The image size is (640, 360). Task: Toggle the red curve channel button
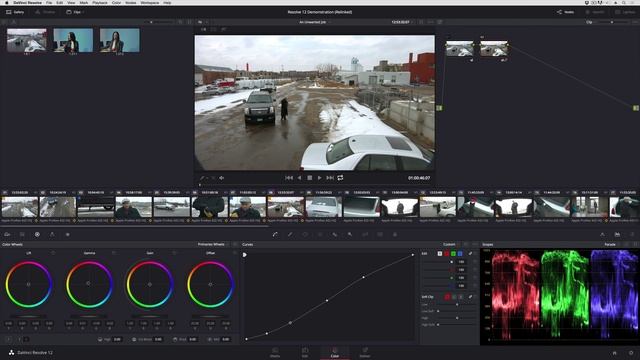(447, 254)
